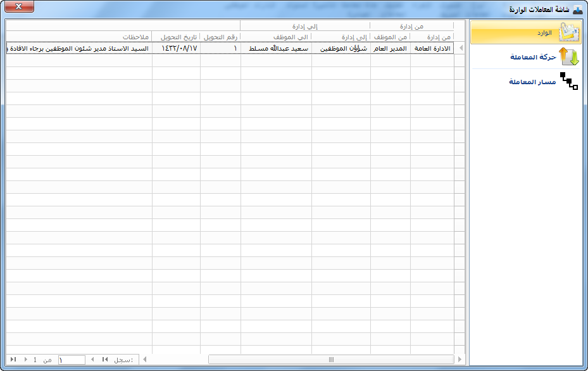Click the horizontal scrollbar right arrow

pyautogui.click(x=460, y=360)
